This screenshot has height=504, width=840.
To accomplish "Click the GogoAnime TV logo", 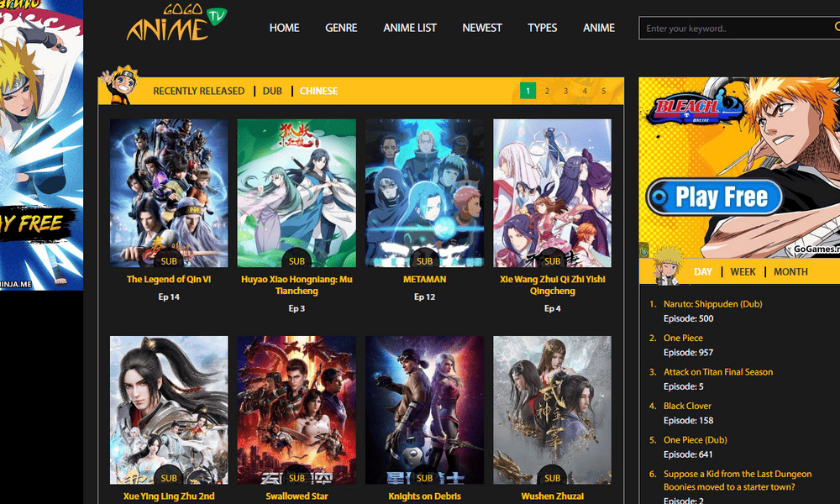I will point(176,22).
